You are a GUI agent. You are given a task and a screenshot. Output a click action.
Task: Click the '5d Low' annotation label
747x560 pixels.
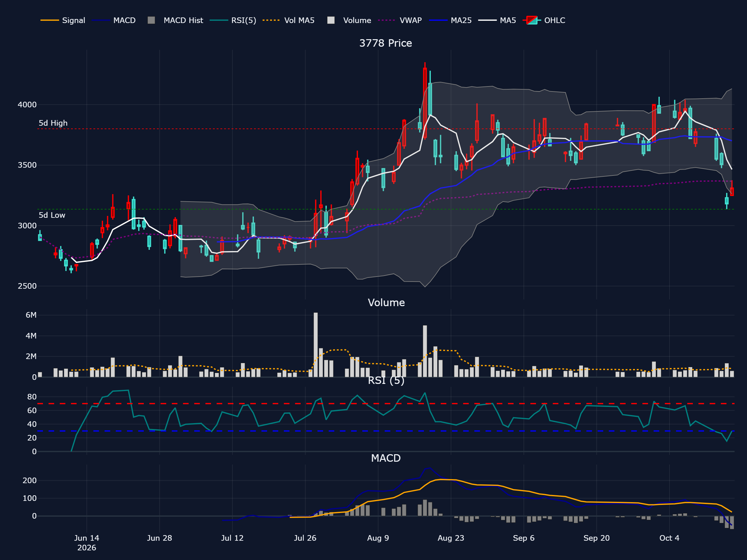(x=52, y=215)
